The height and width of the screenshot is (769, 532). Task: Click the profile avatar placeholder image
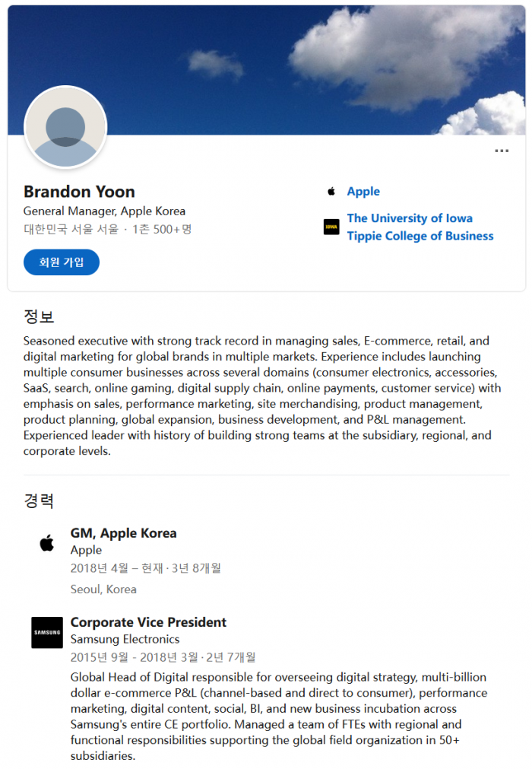(x=65, y=128)
